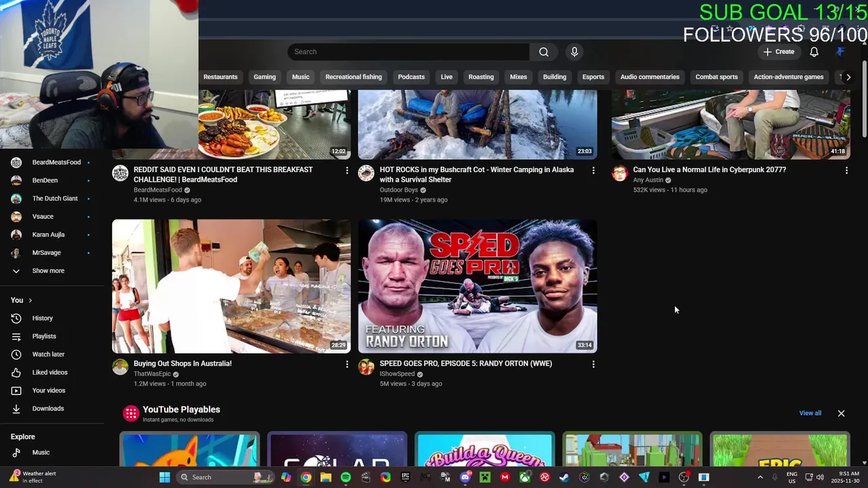Go to ThatWasEpic channel link

click(x=152, y=374)
